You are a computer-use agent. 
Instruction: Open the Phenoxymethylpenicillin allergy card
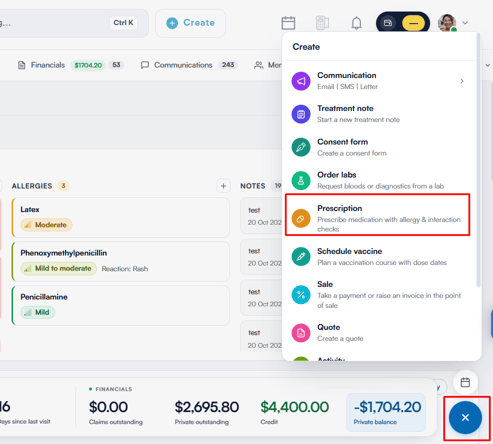point(121,262)
